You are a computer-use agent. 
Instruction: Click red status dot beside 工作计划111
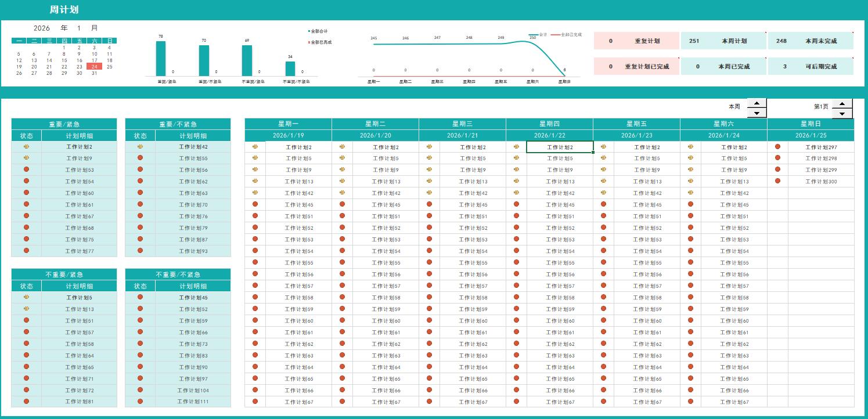[140, 401]
